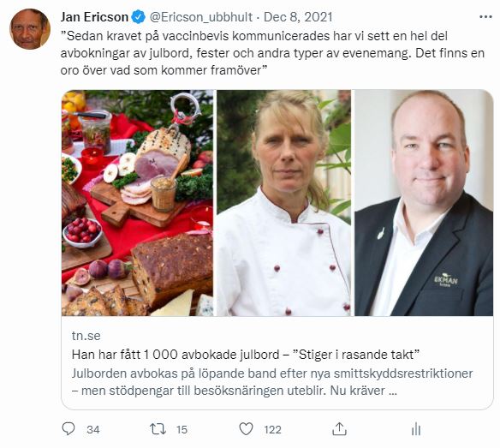The height and width of the screenshot is (448, 500).
Task: Open headline about 1 000 avbokade julbord
Action: point(246,355)
